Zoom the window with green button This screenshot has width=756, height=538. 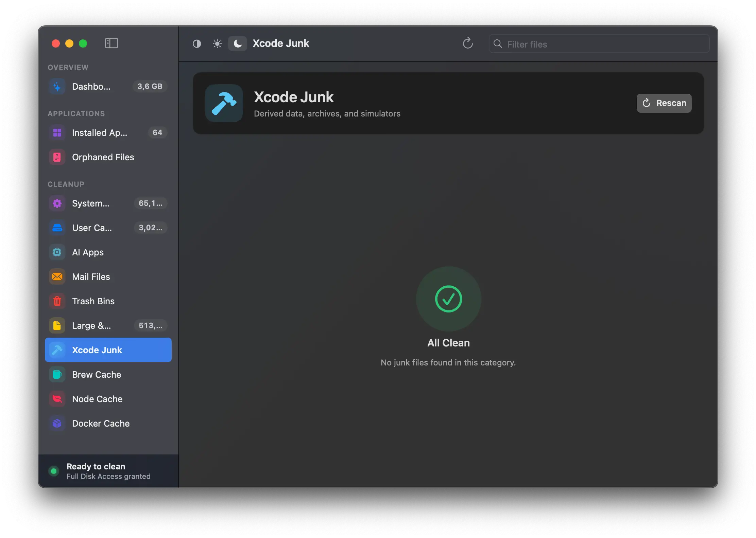click(83, 43)
